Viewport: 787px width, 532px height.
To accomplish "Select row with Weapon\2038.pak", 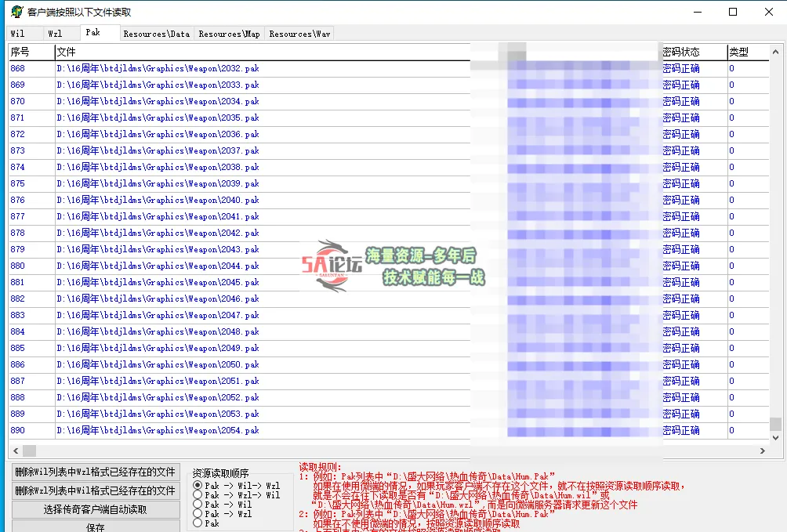I will 389,167.
